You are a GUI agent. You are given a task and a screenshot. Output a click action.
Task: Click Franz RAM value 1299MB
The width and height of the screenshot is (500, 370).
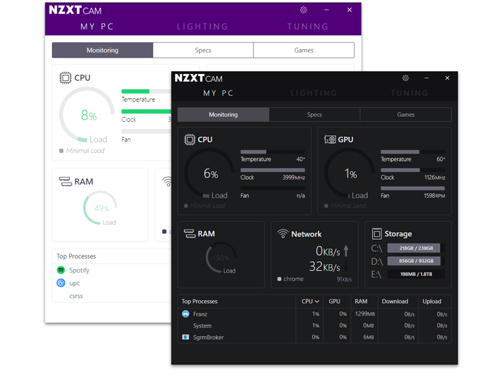coord(365,314)
